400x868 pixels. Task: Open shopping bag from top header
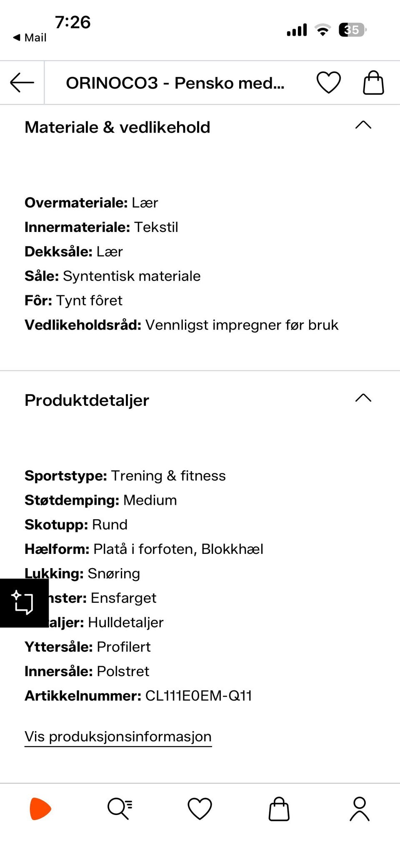click(373, 82)
